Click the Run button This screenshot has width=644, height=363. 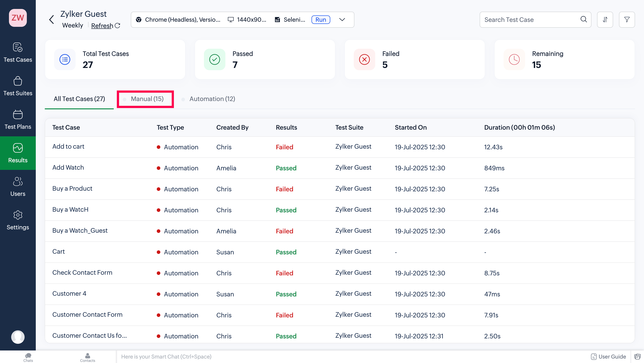[321, 19]
